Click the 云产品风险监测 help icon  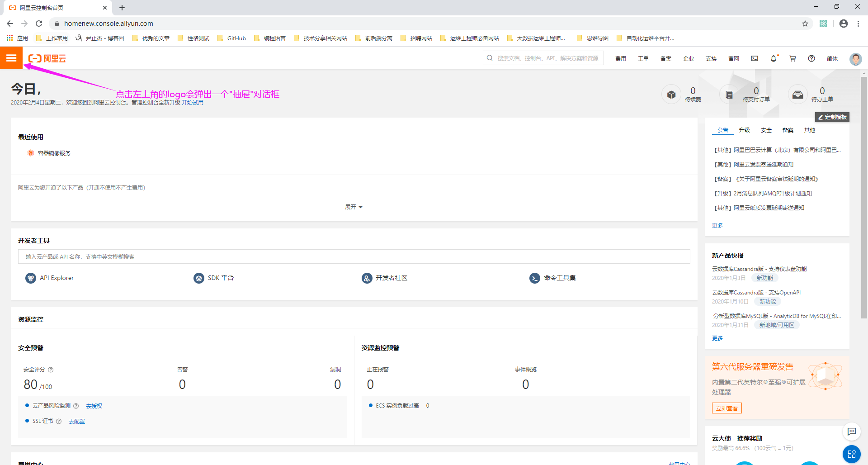76,406
